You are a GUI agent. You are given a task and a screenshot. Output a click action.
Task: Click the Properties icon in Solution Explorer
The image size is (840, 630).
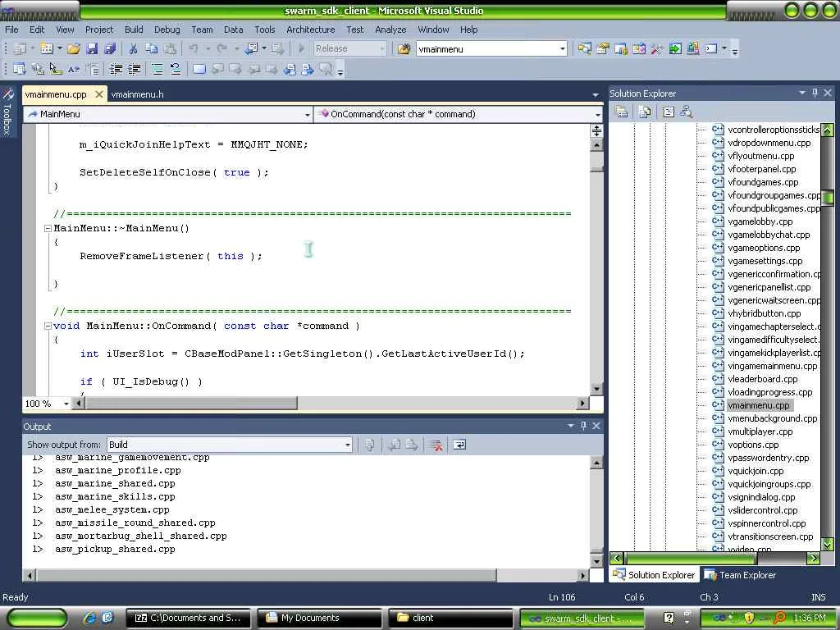(622, 112)
